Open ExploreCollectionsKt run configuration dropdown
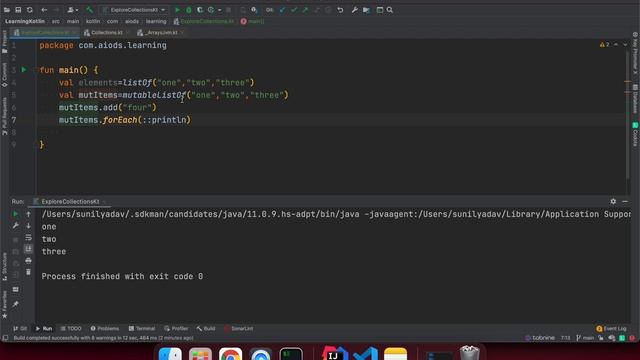640x360 pixels. pyautogui.click(x=134, y=10)
